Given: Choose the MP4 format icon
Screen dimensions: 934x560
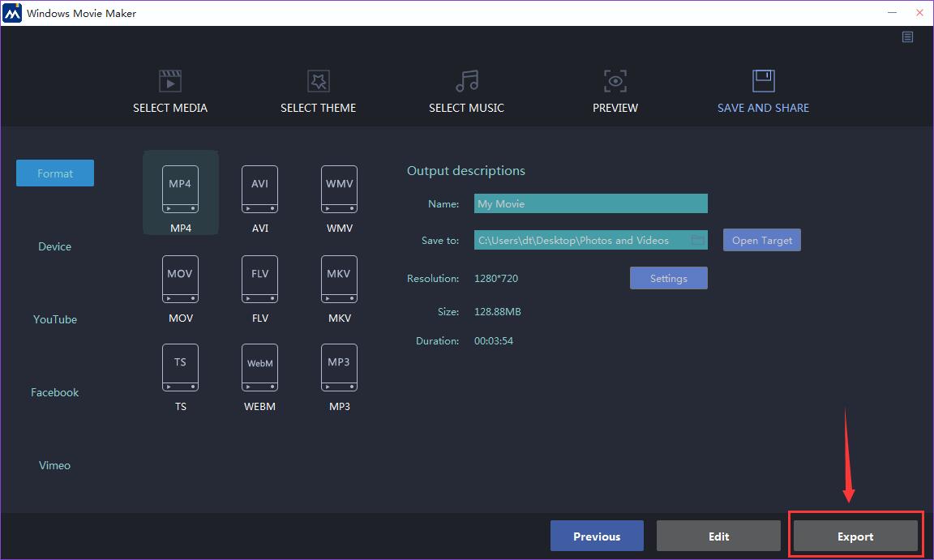Looking at the screenshot, I should tap(180, 190).
